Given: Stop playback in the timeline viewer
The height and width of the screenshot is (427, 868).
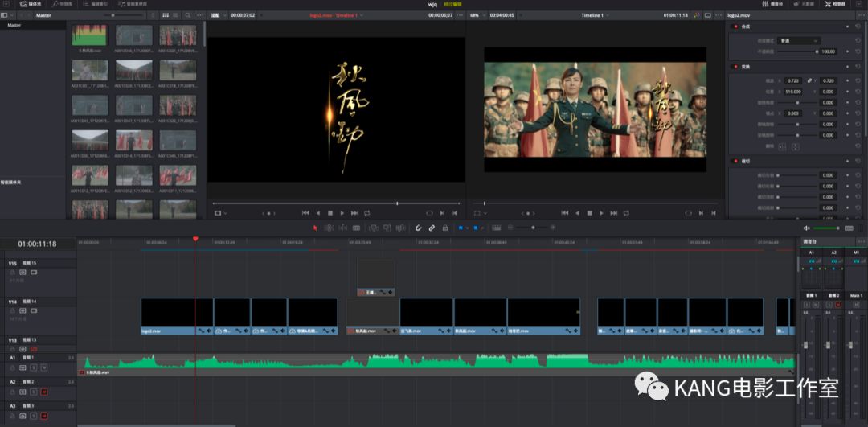Looking at the screenshot, I should tap(590, 212).
